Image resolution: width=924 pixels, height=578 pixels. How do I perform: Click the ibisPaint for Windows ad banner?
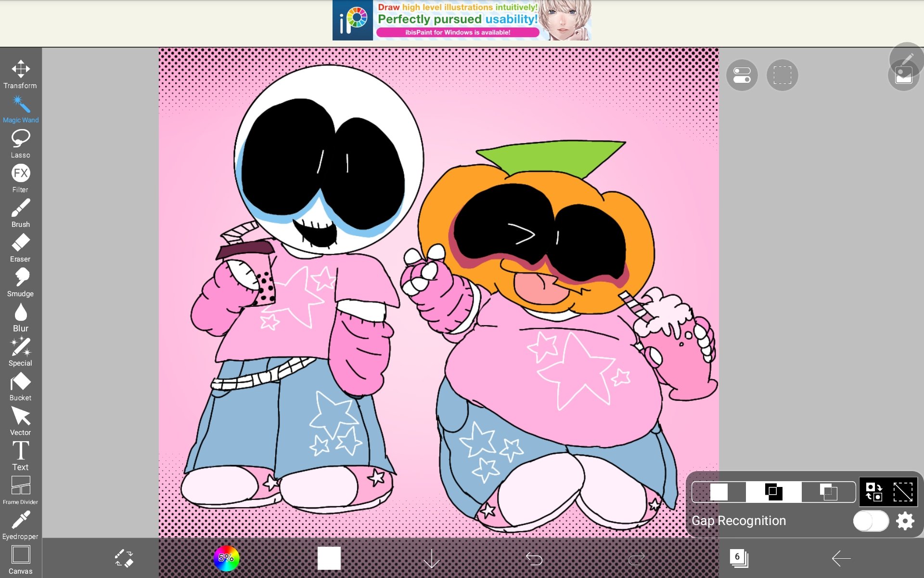coord(461,20)
